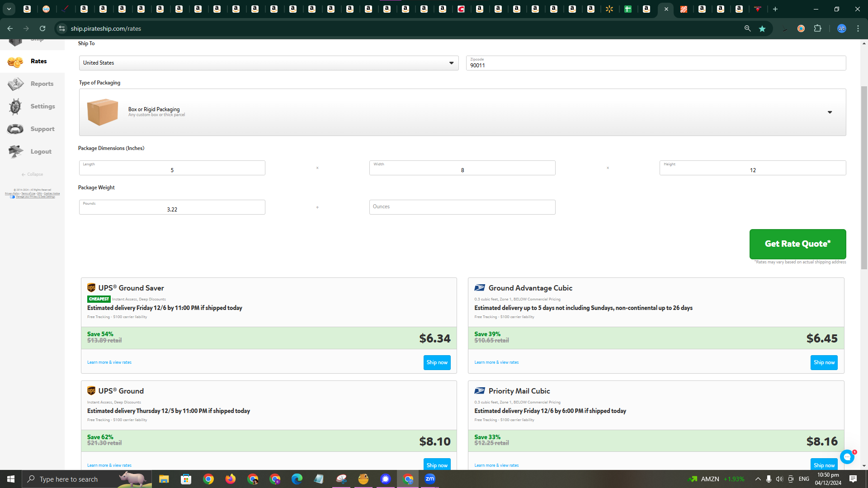Click the site information icon in address bar
This screenshot has height=488, width=868.
pos(62,28)
